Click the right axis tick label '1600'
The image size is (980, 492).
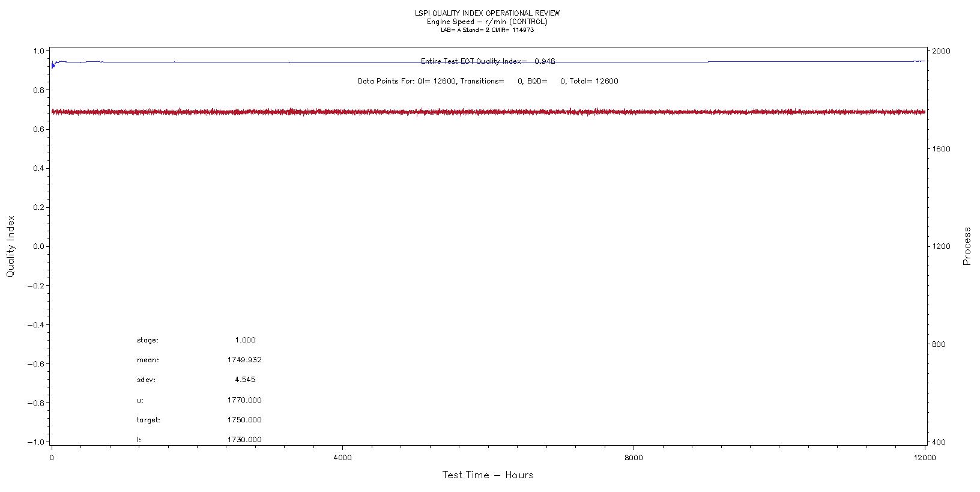coord(941,149)
